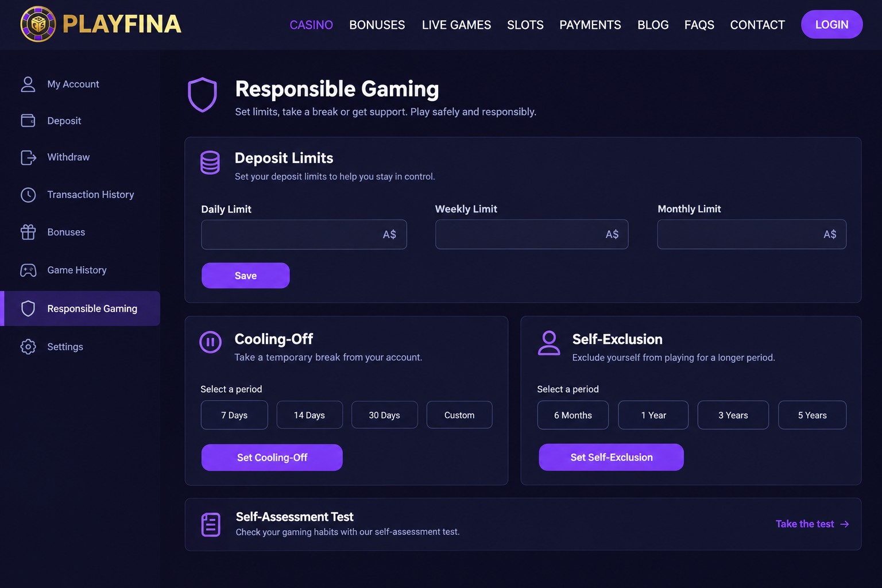Open LIVE GAMES in the top navigation
Viewport: 882px width, 588px height.
tap(457, 25)
